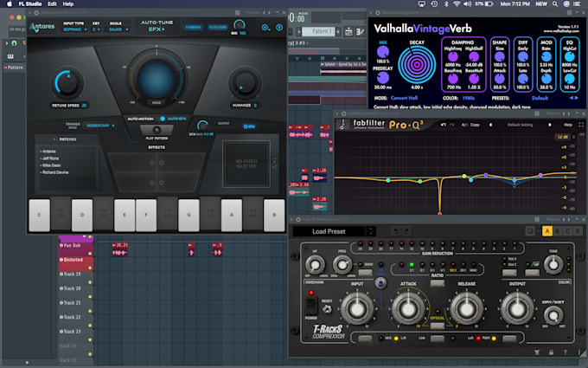Toggle the T-Racks Power switch
Screen dimensions: 588x368
(311, 306)
